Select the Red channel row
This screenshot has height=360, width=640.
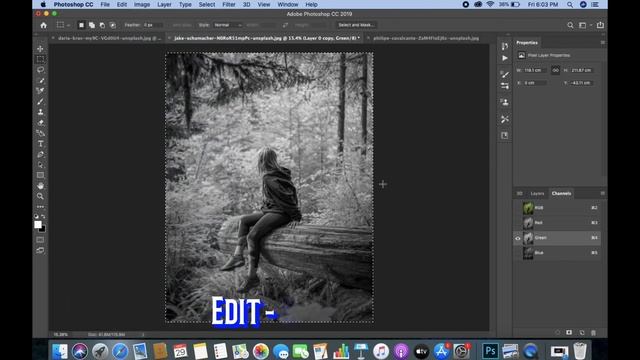click(557, 223)
